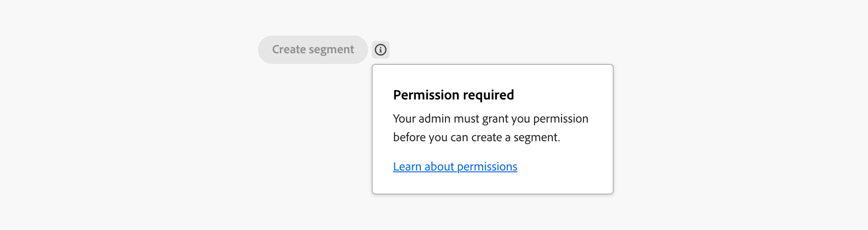Click the word 'admin' in the popover message

[434, 119]
